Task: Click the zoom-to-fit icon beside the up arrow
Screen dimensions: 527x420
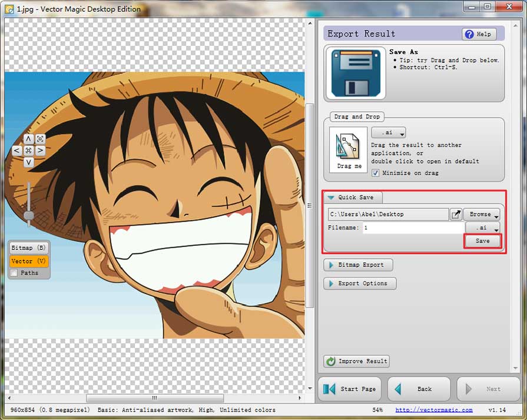Action: tap(40, 139)
